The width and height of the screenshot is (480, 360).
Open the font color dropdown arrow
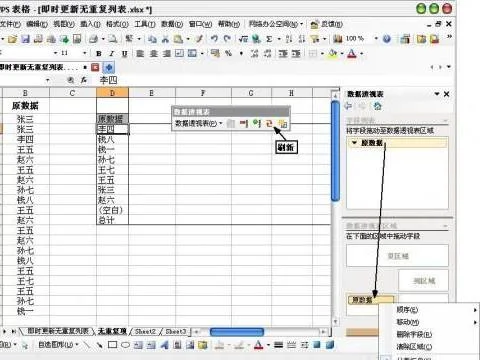[x=361, y=53]
